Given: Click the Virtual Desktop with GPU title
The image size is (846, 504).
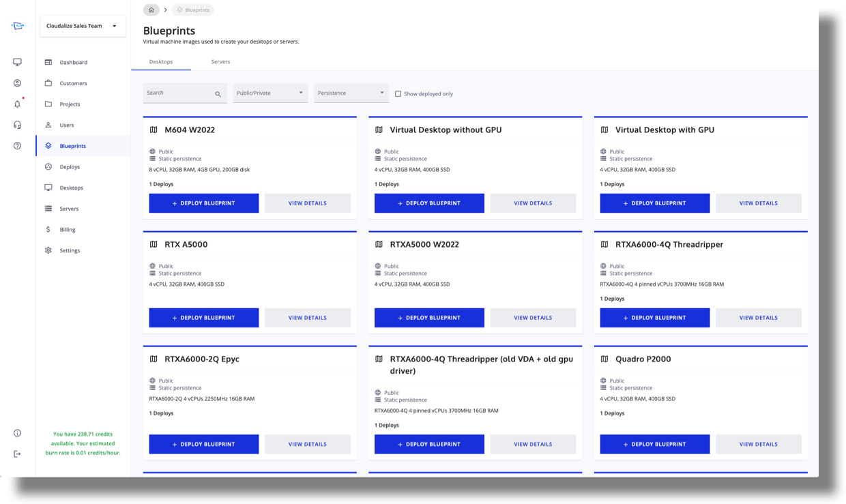Looking at the screenshot, I should click(x=665, y=130).
